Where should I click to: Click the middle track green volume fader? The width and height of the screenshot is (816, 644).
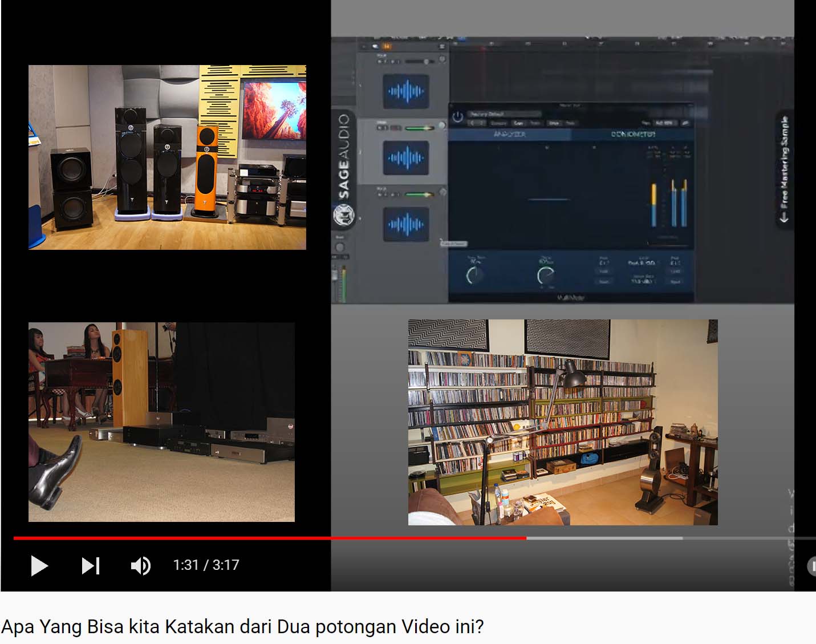420,128
